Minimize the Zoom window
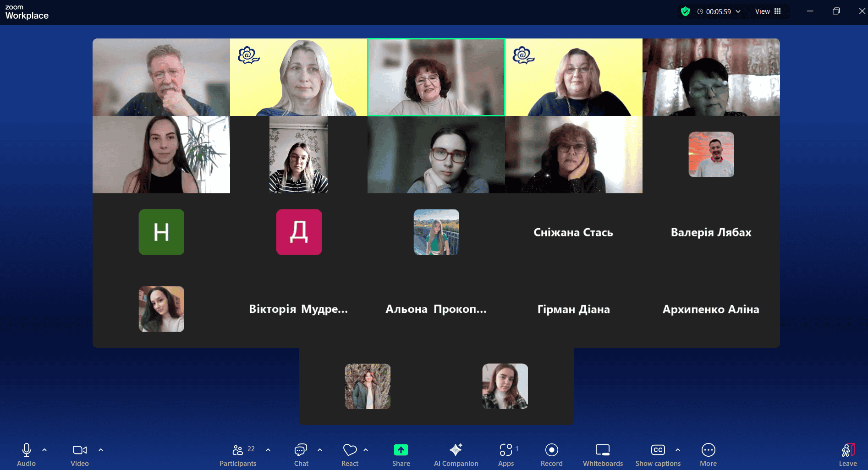This screenshot has width=868, height=470. [x=810, y=11]
